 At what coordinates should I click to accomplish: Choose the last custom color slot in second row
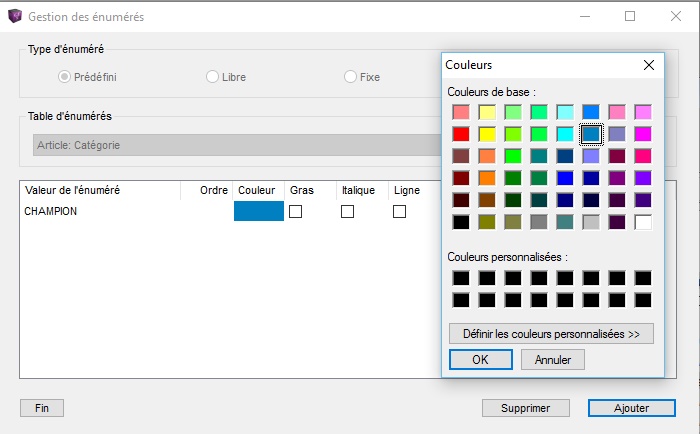click(x=643, y=300)
